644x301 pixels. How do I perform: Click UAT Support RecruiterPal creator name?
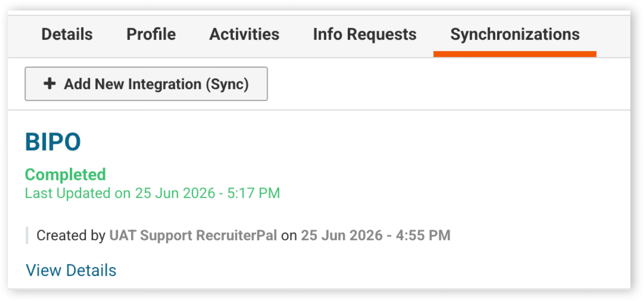click(x=193, y=235)
